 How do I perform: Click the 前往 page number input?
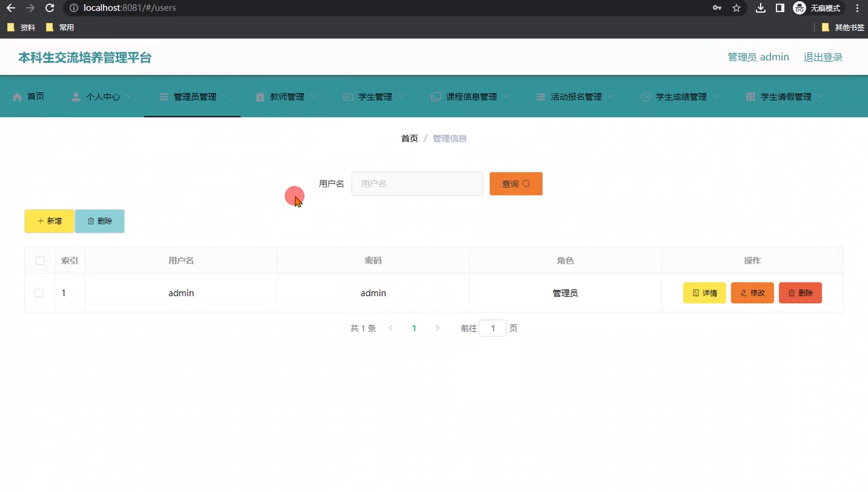(x=493, y=329)
